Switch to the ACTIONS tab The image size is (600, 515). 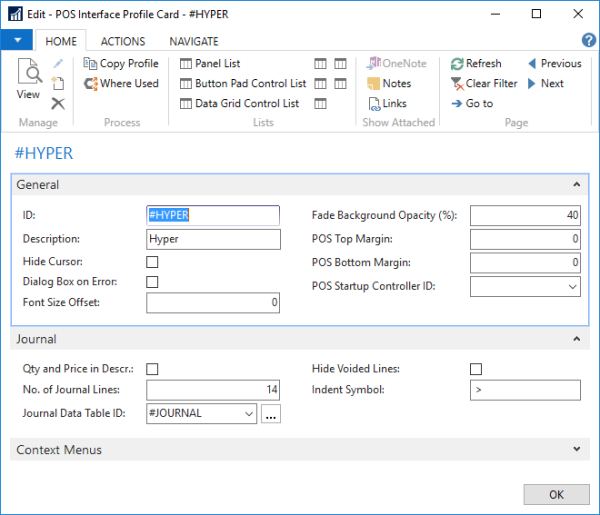tap(123, 41)
